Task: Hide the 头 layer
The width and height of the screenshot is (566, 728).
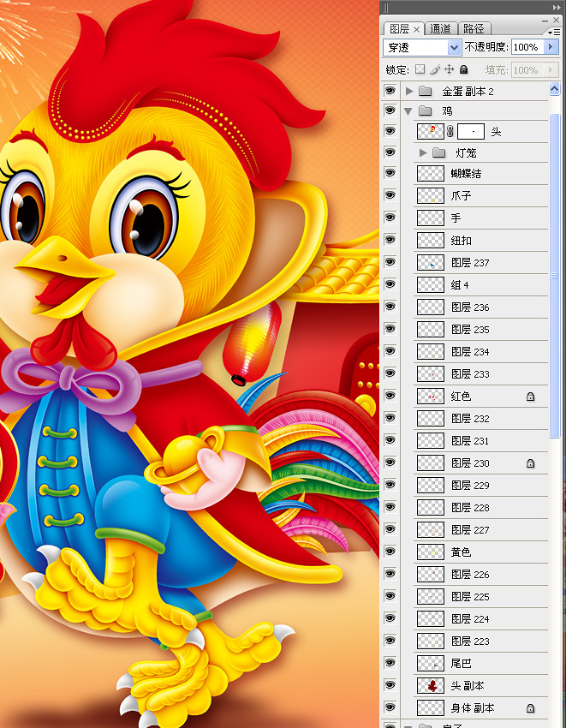Action: tap(390, 130)
